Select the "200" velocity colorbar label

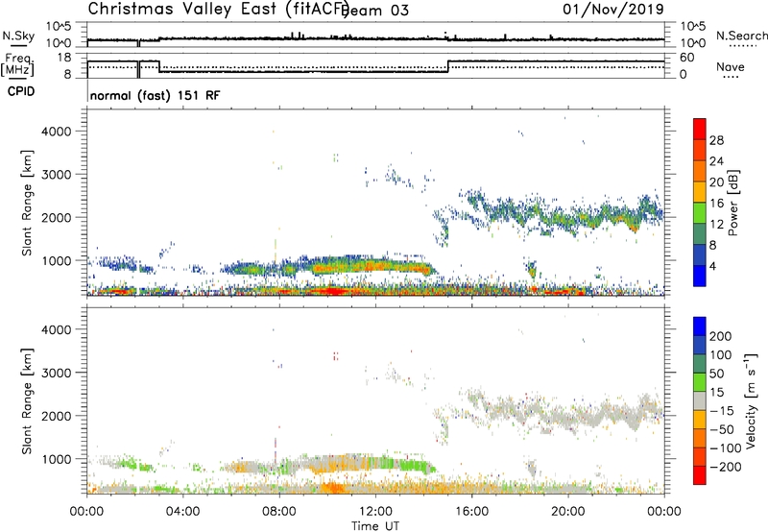pyautogui.click(x=721, y=336)
